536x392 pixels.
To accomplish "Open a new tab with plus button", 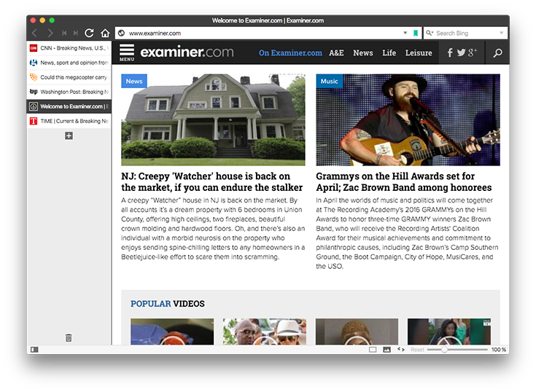I will (69, 136).
